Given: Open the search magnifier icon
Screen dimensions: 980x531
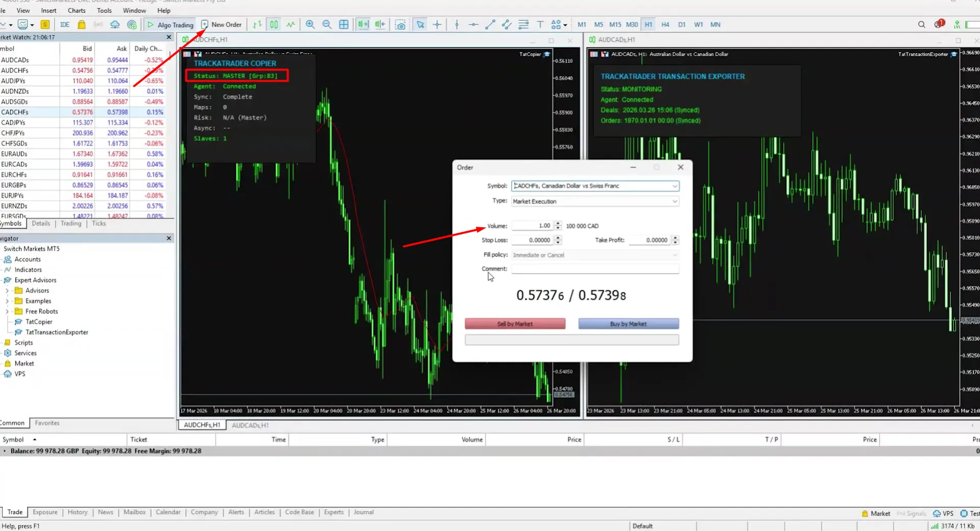Looking at the screenshot, I should point(922,25).
